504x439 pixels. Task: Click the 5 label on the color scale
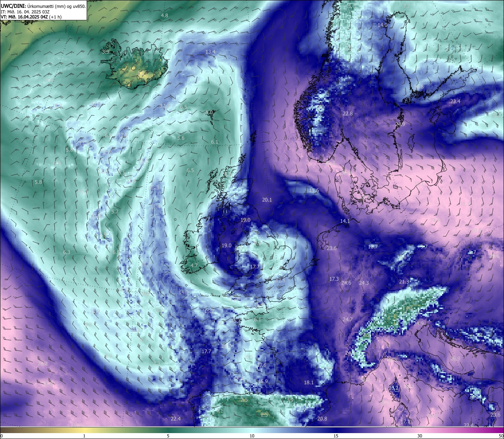pyautogui.click(x=168, y=436)
